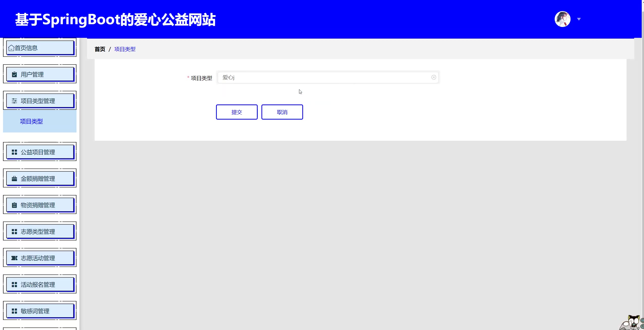
Task: Click the 提交 button
Action: (x=236, y=112)
